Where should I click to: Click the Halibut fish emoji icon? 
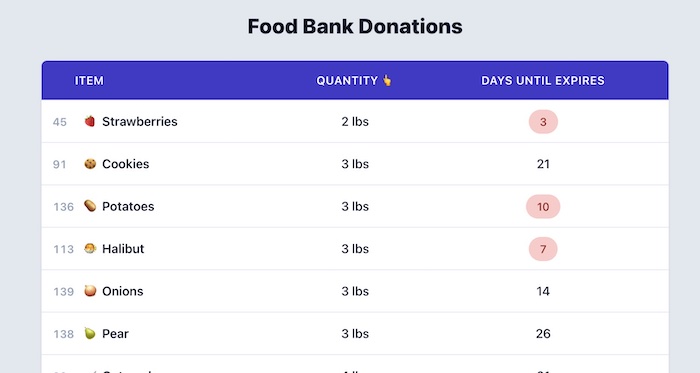click(x=90, y=249)
